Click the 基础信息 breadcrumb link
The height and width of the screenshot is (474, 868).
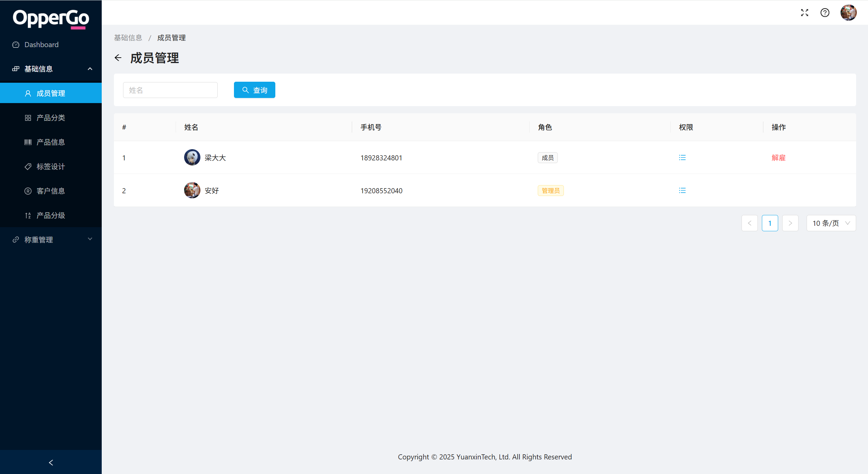(x=128, y=38)
